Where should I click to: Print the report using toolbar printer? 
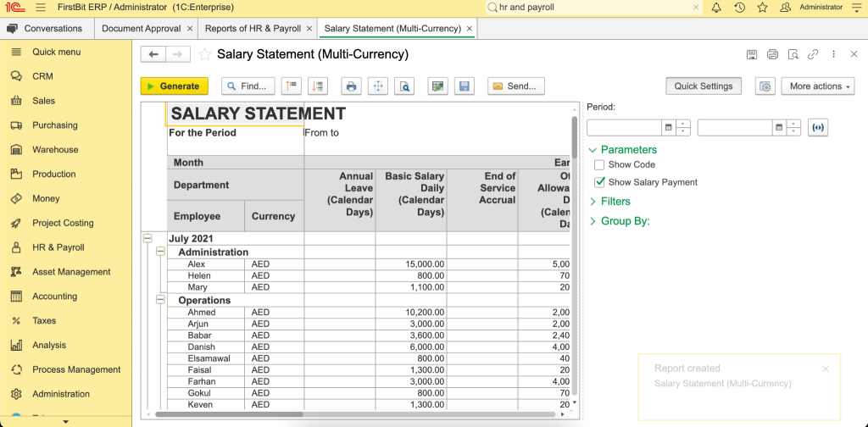(x=351, y=86)
